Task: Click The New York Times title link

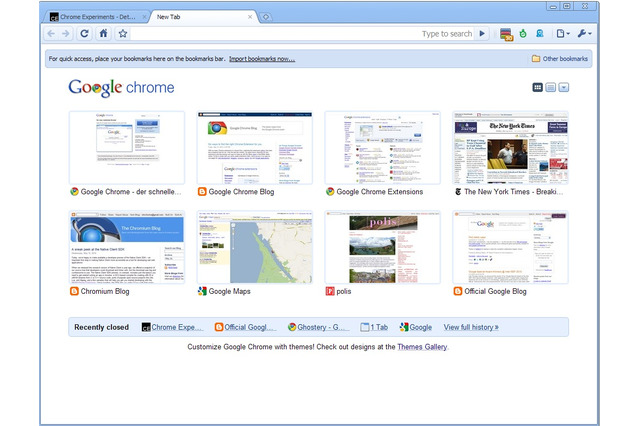Action: coord(513,192)
